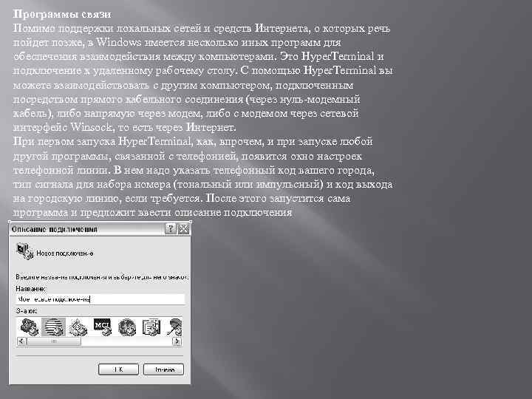
Task: Click the icon list horizontal scrollbar thumb
Action: point(54,341)
